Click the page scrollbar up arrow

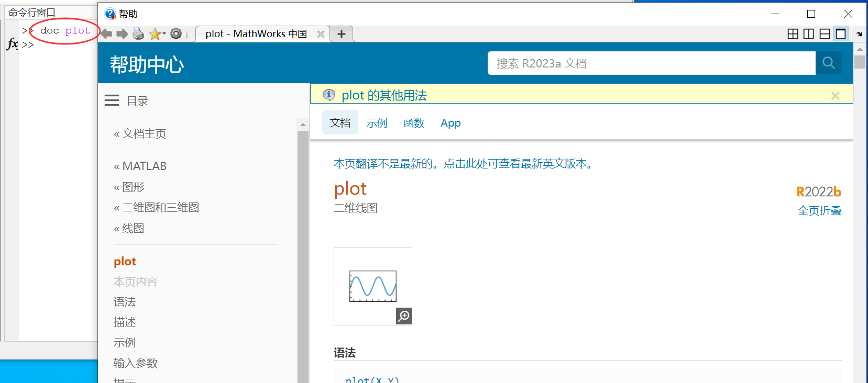tap(860, 49)
